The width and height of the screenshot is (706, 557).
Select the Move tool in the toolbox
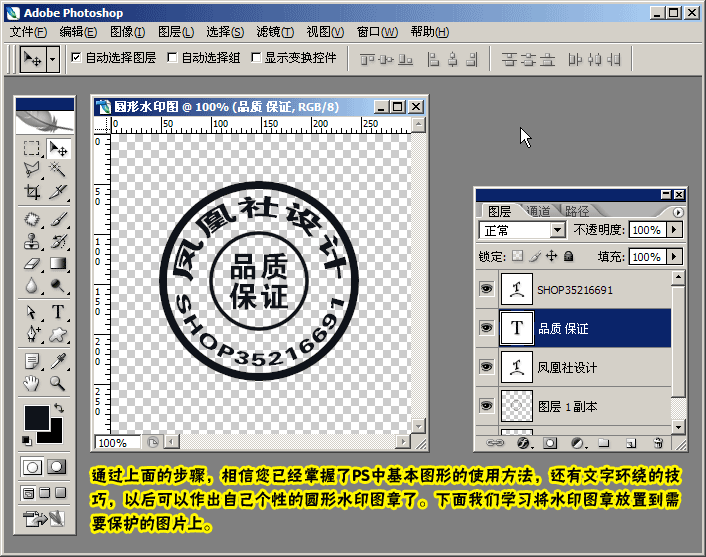pyautogui.click(x=58, y=148)
